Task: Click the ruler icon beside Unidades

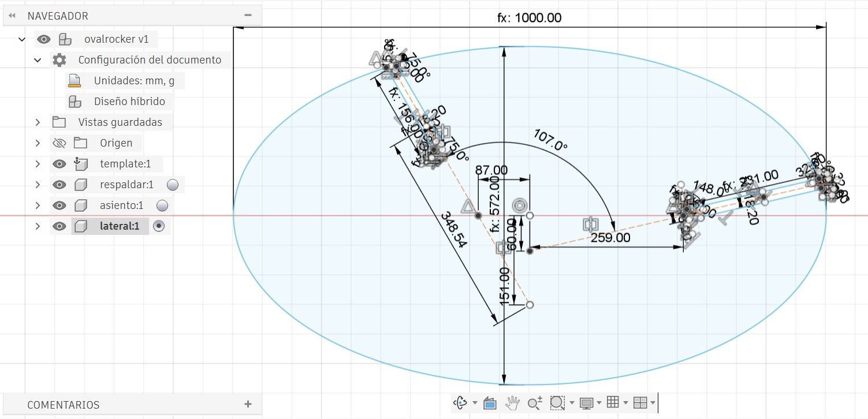Action: click(73, 81)
